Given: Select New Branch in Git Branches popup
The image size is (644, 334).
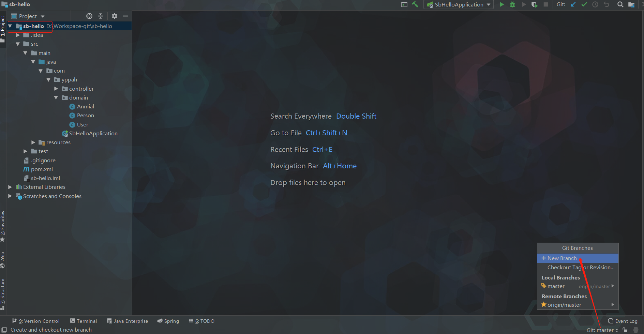Looking at the screenshot, I should [562, 258].
